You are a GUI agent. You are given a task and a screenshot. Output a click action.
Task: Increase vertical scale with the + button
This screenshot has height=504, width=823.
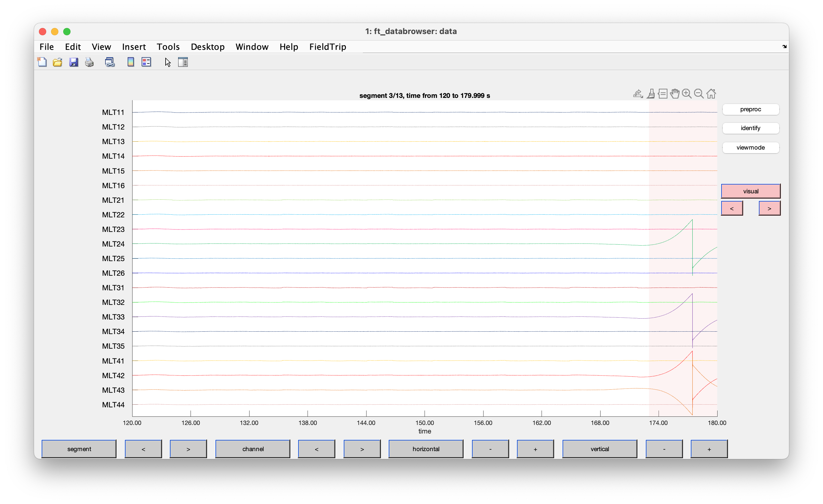click(x=709, y=449)
